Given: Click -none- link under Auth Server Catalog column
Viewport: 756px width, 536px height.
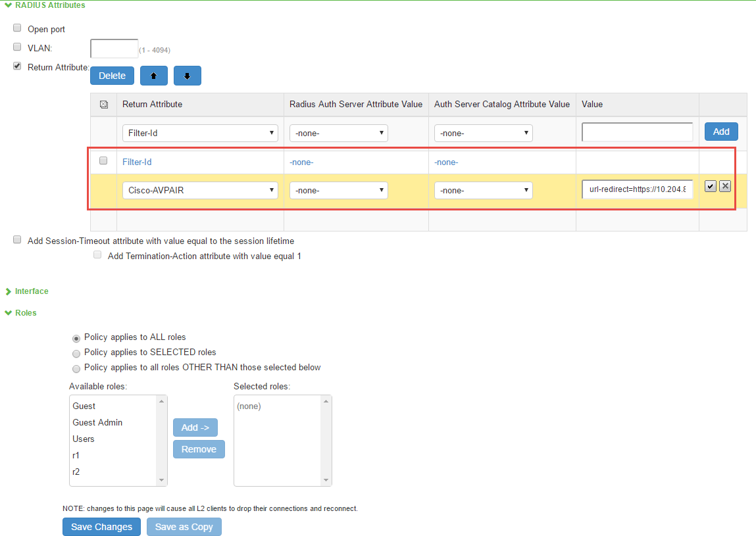Looking at the screenshot, I should [x=446, y=162].
